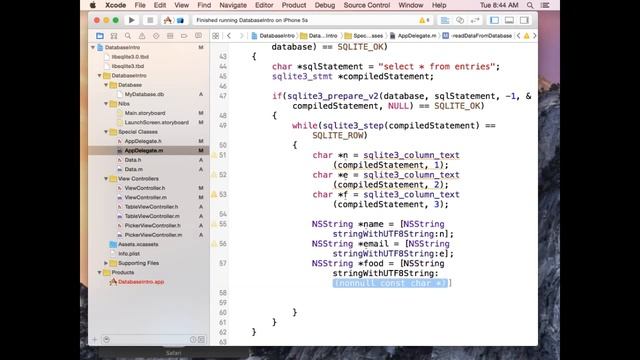Toggle the Debug area visibility
Viewport: 640px width, 360px height.
(x=509, y=20)
